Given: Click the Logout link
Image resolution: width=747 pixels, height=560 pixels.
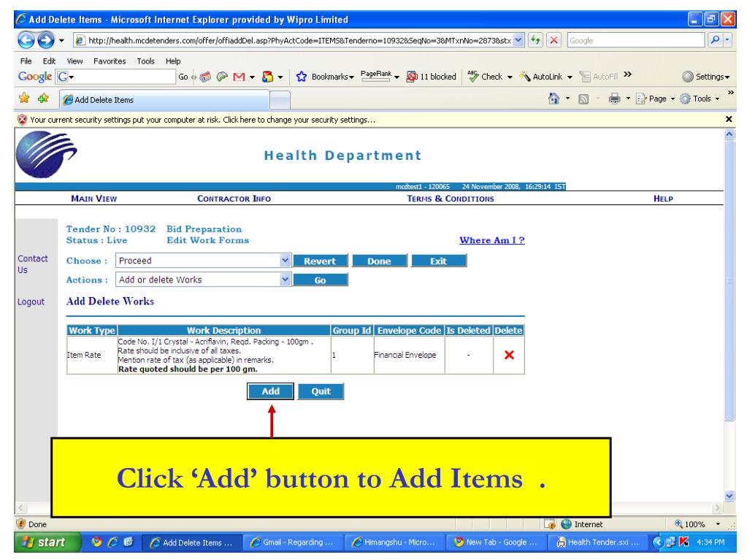Looking at the screenshot, I should pyautogui.click(x=31, y=302).
